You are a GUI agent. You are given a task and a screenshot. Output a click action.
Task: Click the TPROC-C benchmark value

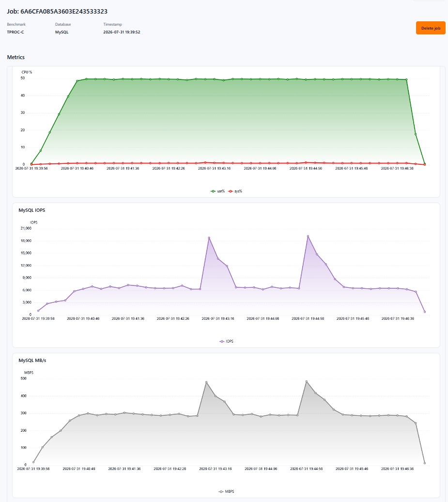click(15, 32)
